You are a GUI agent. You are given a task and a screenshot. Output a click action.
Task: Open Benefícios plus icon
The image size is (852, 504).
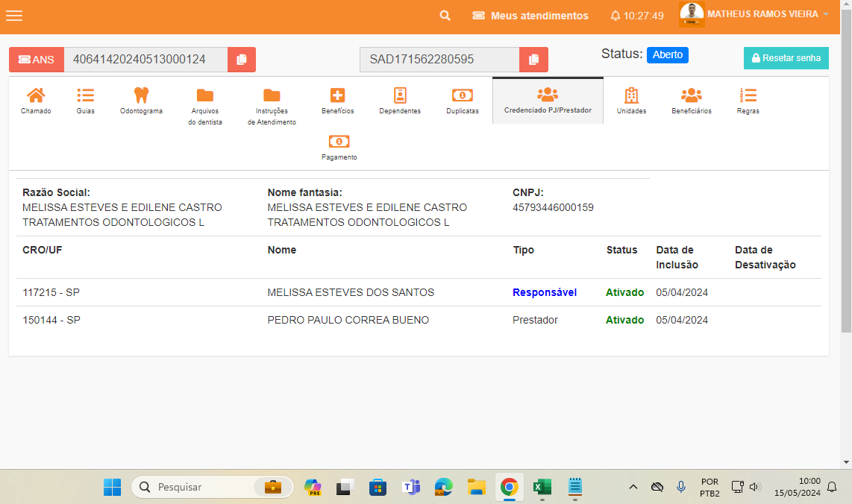pos(337,95)
